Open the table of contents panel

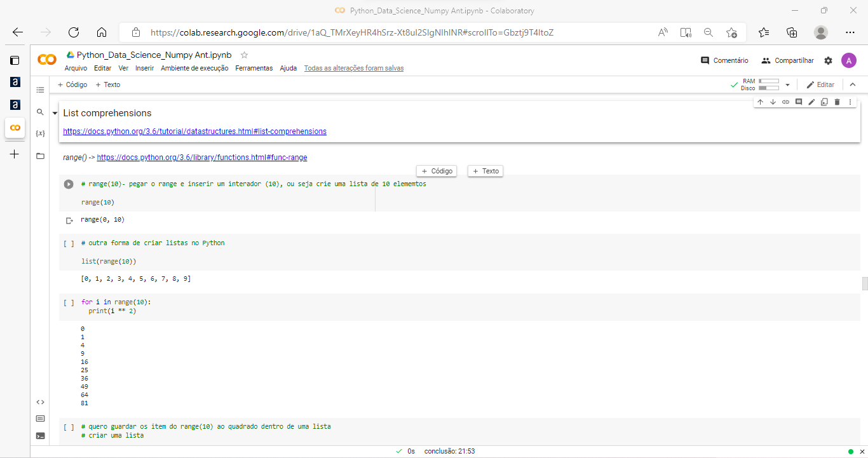pos(41,90)
